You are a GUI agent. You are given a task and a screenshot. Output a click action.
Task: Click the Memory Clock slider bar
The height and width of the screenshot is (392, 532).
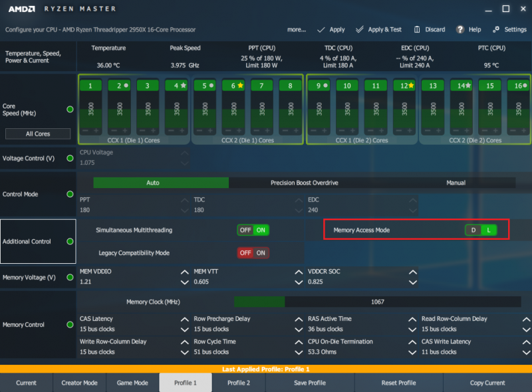pyautogui.click(x=377, y=302)
